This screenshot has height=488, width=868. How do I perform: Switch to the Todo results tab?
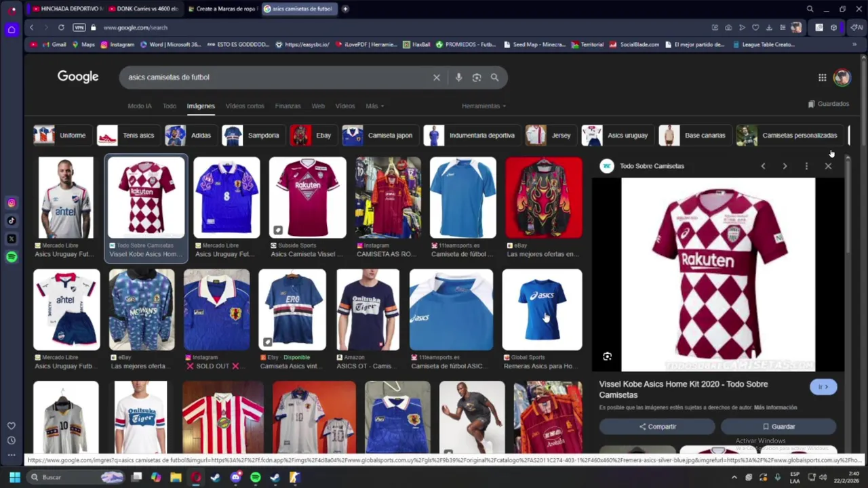[x=169, y=106]
